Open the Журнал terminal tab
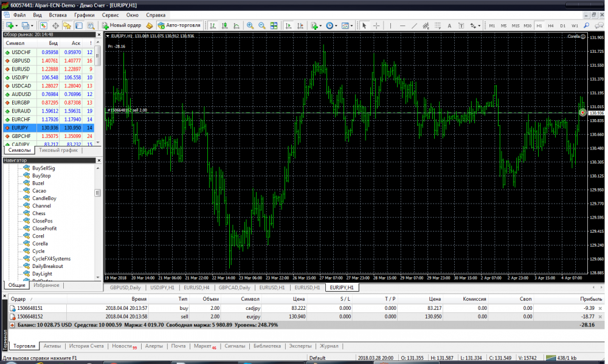This screenshot has height=364, width=608. coord(329,346)
